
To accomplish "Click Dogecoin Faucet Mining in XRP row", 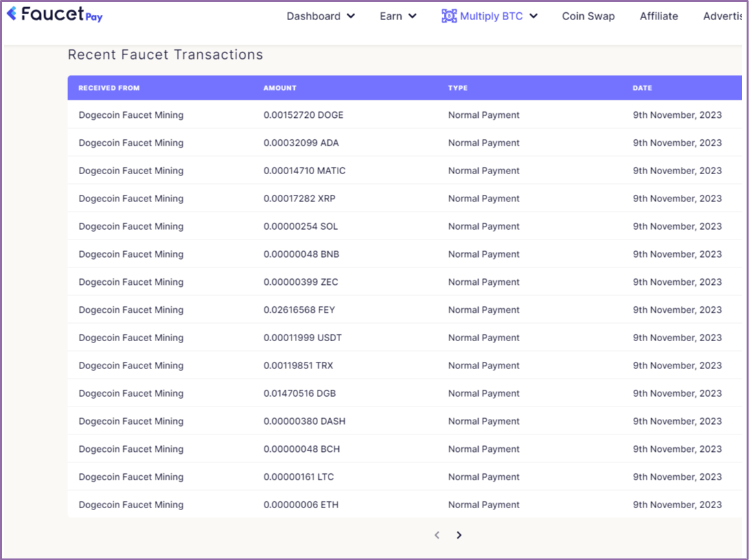I will (131, 199).
